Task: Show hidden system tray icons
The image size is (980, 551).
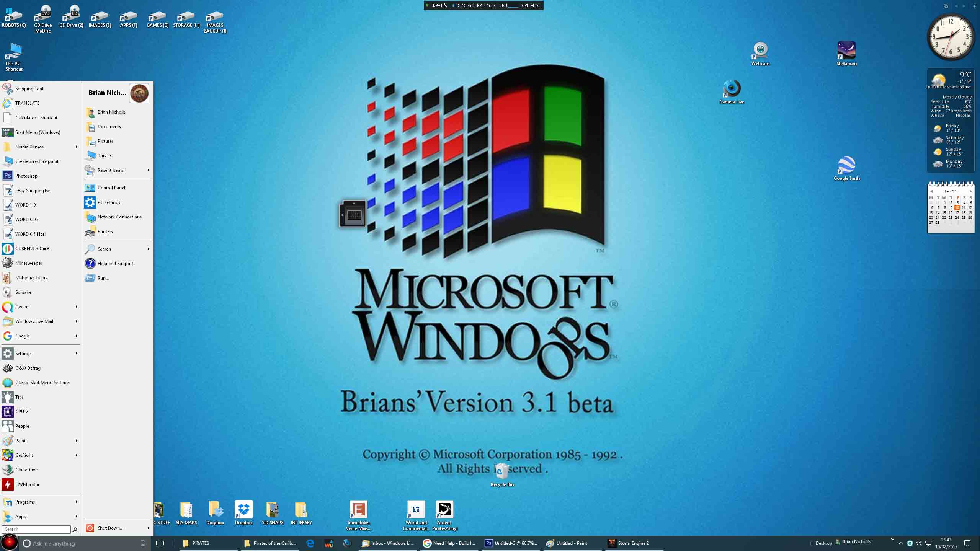Action: pyautogui.click(x=900, y=543)
